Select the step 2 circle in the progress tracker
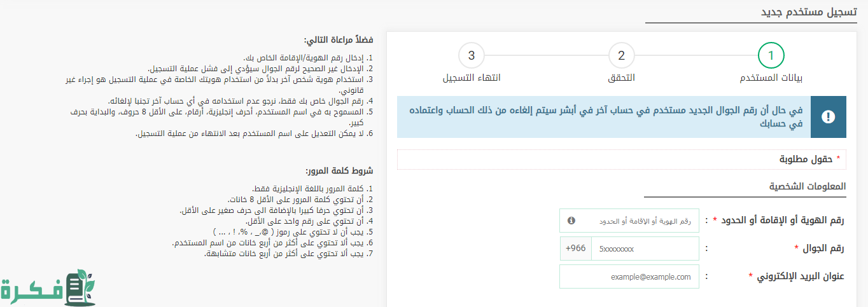This screenshot has height=307, width=868. pyautogui.click(x=621, y=56)
